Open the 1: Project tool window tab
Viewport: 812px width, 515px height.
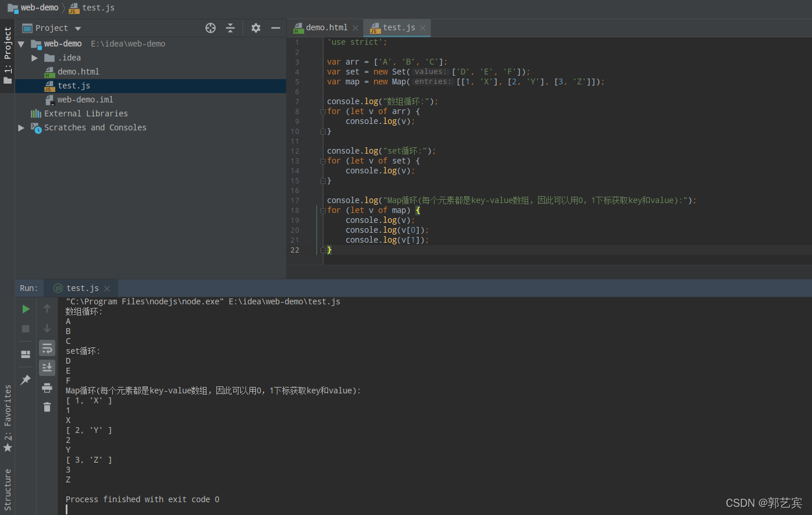(7, 56)
